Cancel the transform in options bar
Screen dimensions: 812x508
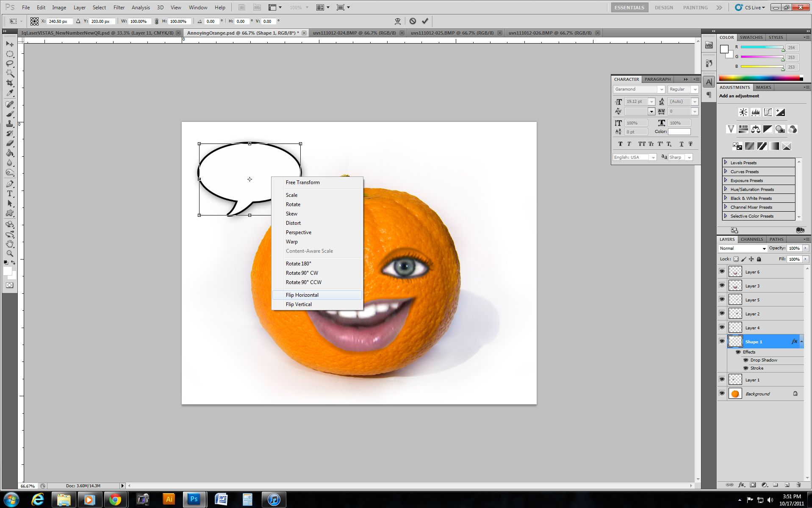(x=413, y=21)
